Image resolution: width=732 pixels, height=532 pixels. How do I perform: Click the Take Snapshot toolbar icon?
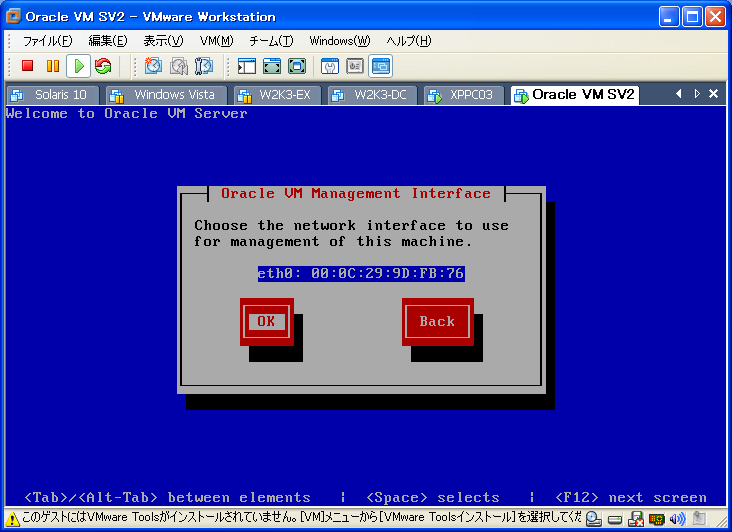click(153, 66)
